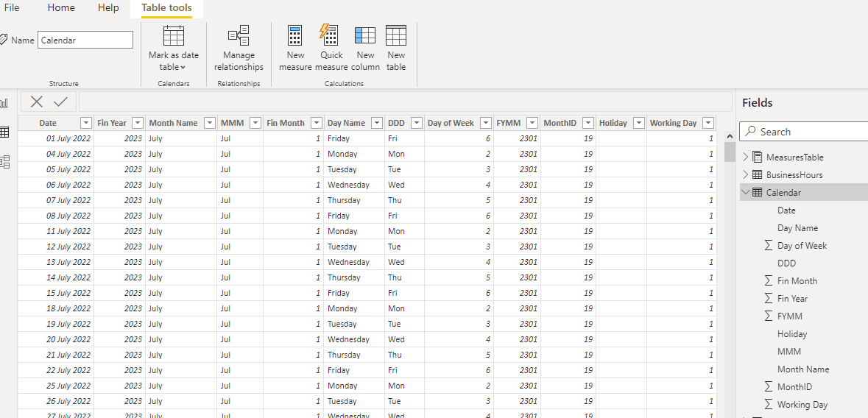Click the BusinessHours table icon

pyautogui.click(x=758, y=175)
